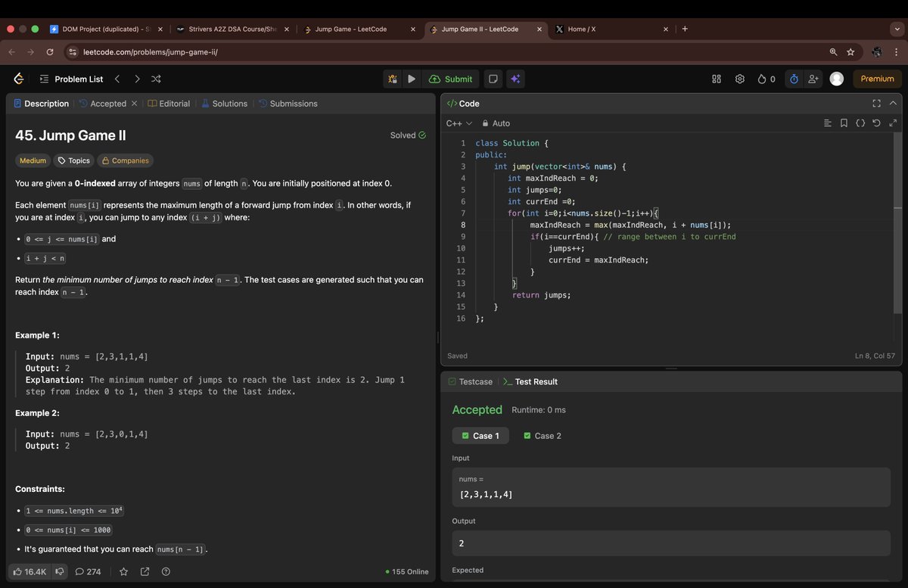This screenshot has width=908, height=588.
Task: Toggle the timer clock icon
Action: tap(794, 79)
